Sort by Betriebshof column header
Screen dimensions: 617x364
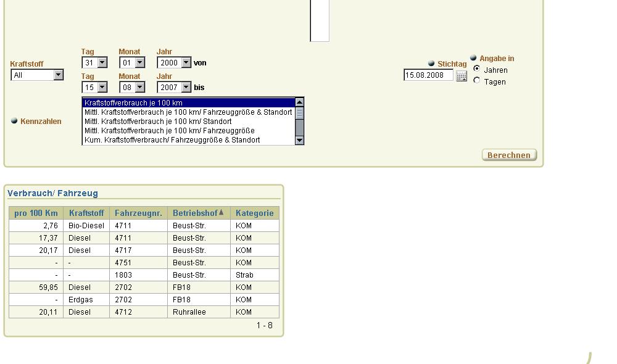pos(195,213)
